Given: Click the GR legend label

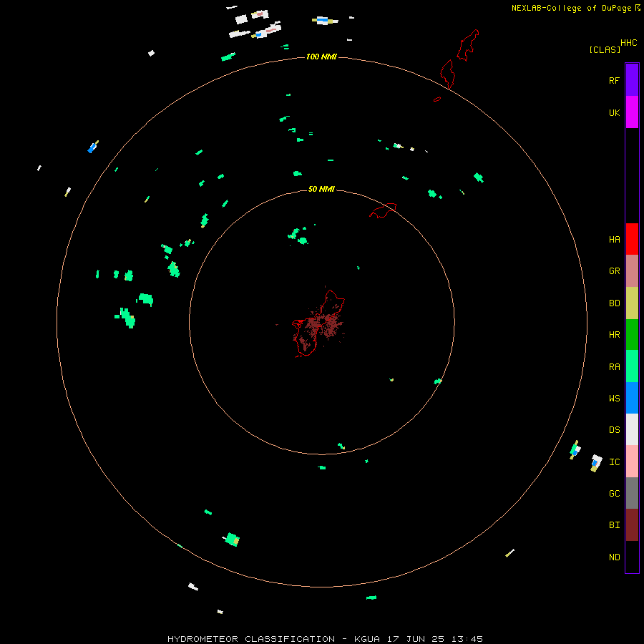Looking at the screenshot, I should point(614,271).
